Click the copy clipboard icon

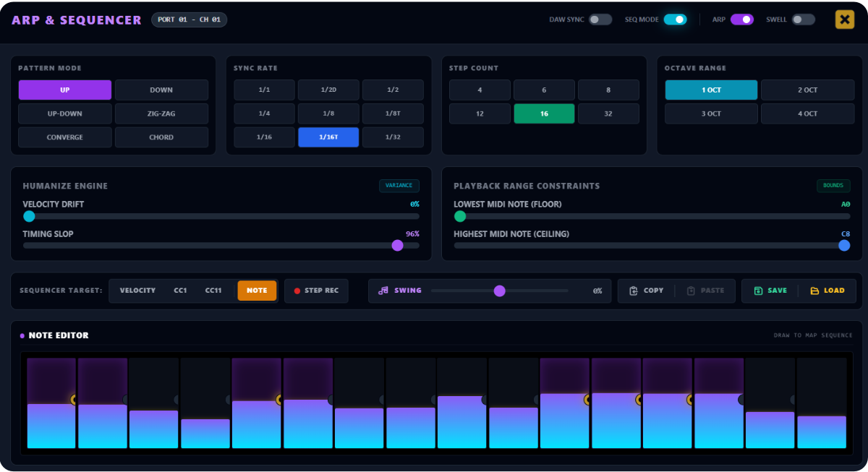coord(634,291)
